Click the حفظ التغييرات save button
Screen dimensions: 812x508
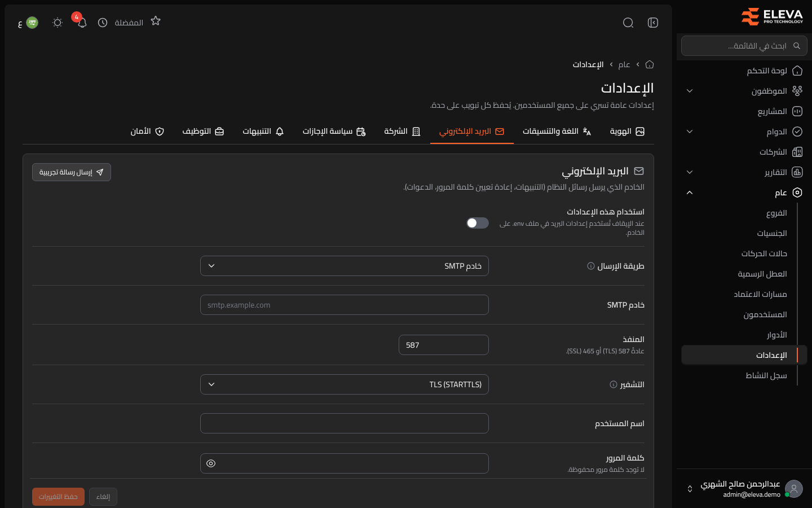point(58,497)
